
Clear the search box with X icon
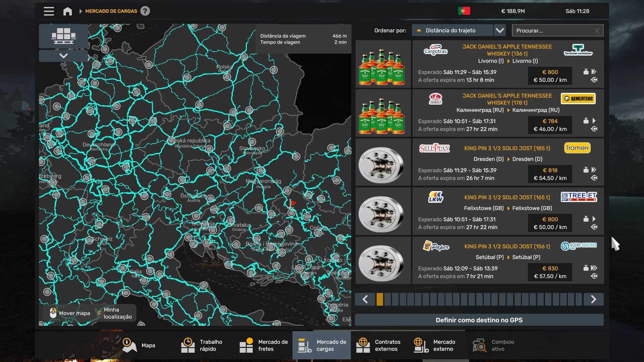pos(597,31)
